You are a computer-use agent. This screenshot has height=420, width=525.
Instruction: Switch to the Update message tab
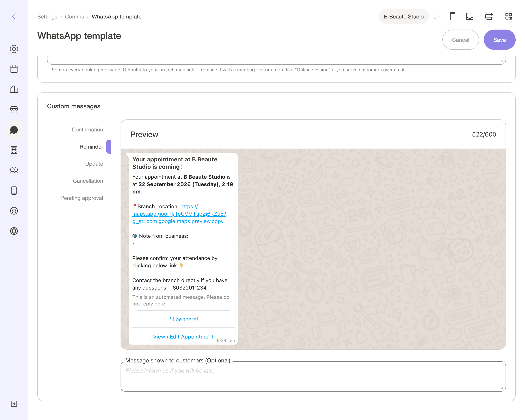click(x=94, y=164)
